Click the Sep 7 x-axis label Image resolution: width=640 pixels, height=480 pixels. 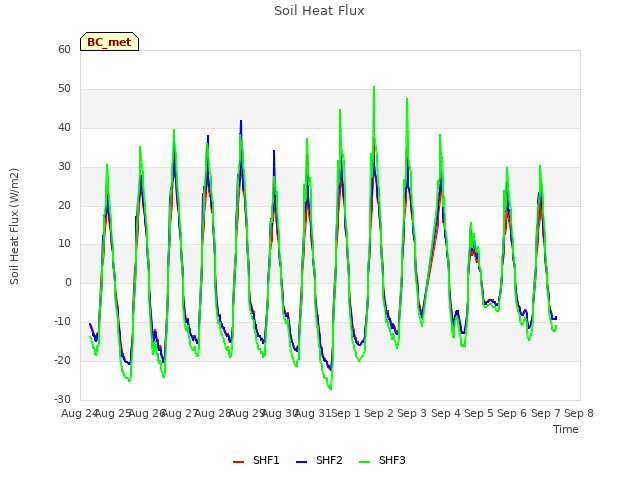(546, 413)
